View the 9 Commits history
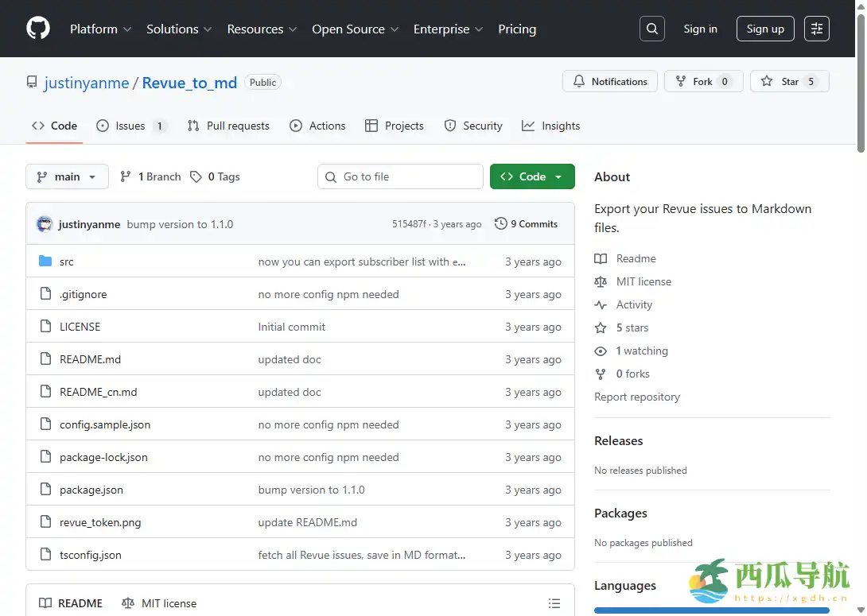This screenshot has width=867, height=616. point(526,224)
